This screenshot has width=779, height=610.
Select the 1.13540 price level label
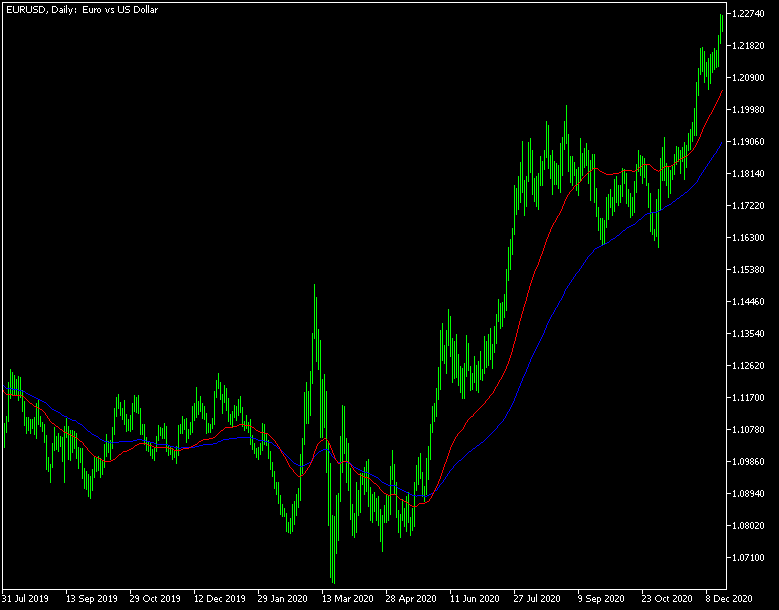point(750,334)
